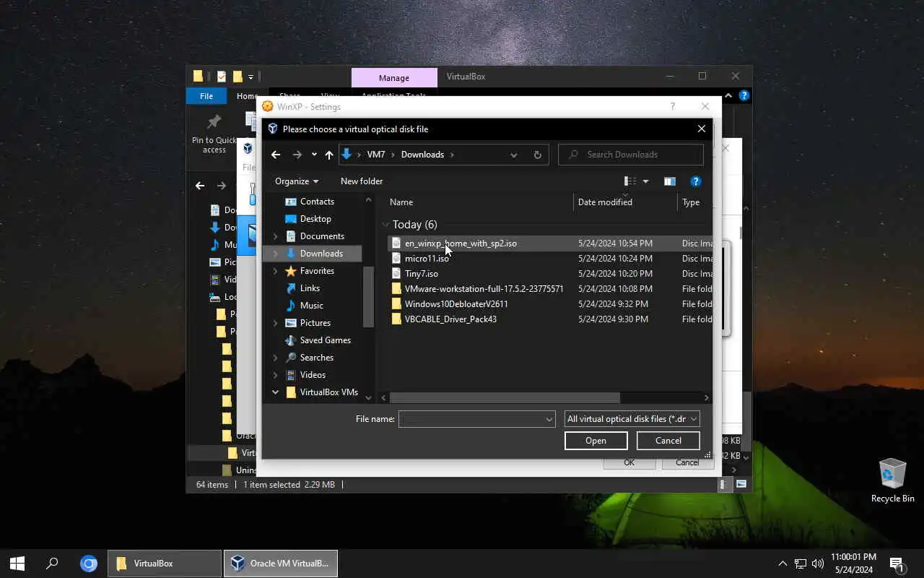Screen dimensions: 924x578
Task: Open notification center icon
Action: click(897, 564)
